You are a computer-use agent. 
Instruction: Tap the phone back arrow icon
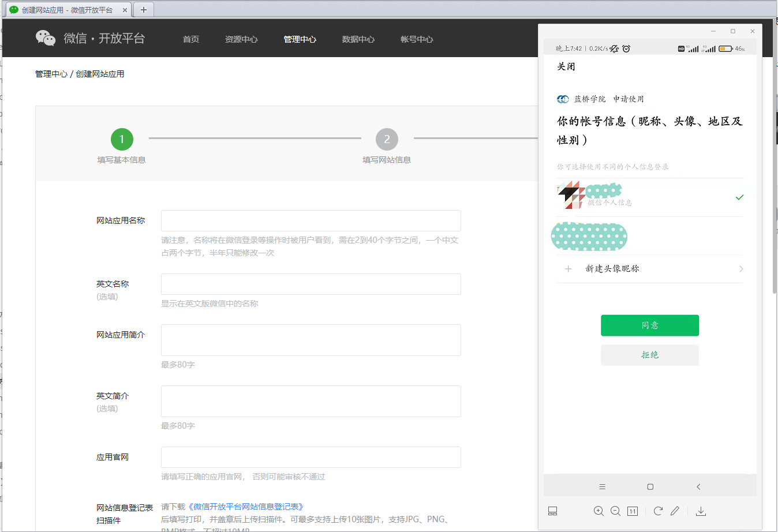pos(698,487)
